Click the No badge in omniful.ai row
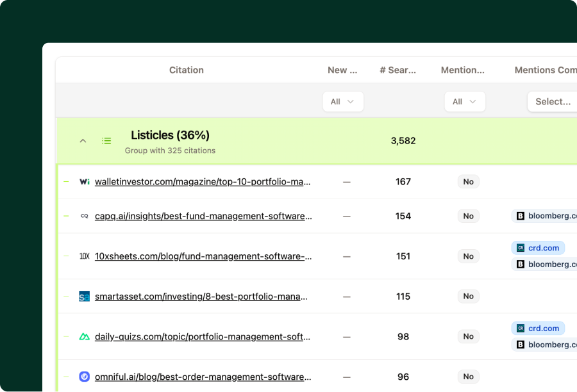Image resolution: width=577 pixels, height=392 pixels. [469, 377]
